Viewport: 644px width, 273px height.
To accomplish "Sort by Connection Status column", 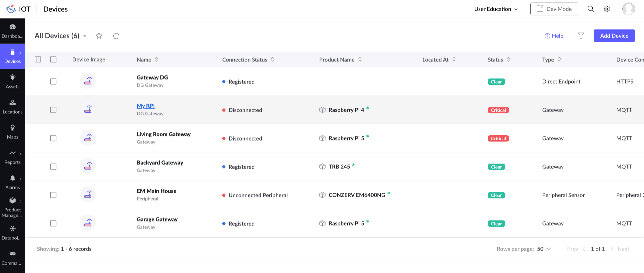I will point(272,59).
